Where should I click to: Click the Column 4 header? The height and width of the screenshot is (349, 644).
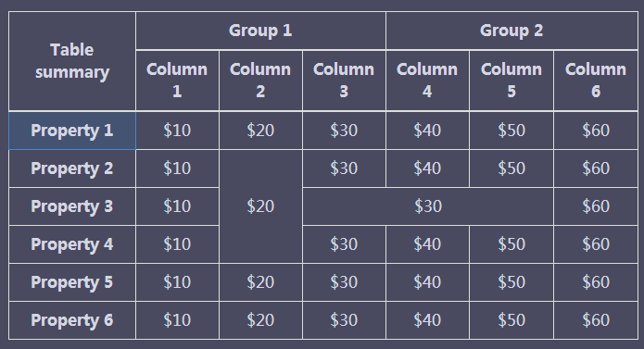point(427,81)
